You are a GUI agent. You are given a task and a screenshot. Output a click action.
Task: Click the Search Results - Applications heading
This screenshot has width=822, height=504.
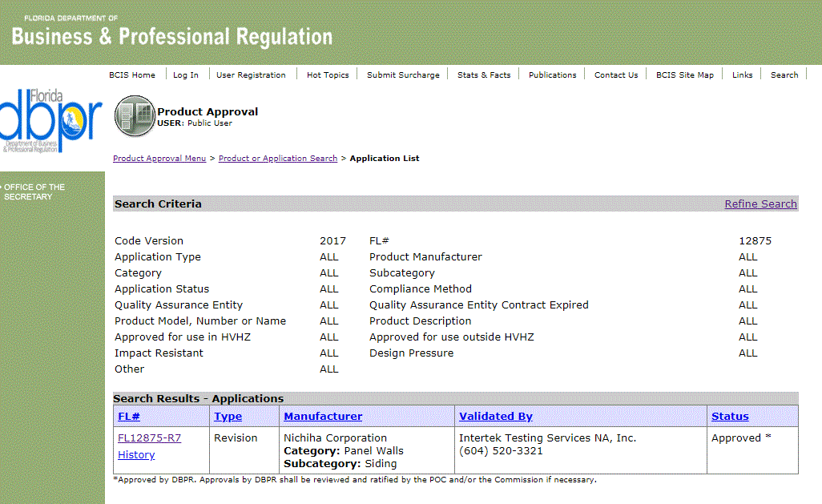point(199,398)
